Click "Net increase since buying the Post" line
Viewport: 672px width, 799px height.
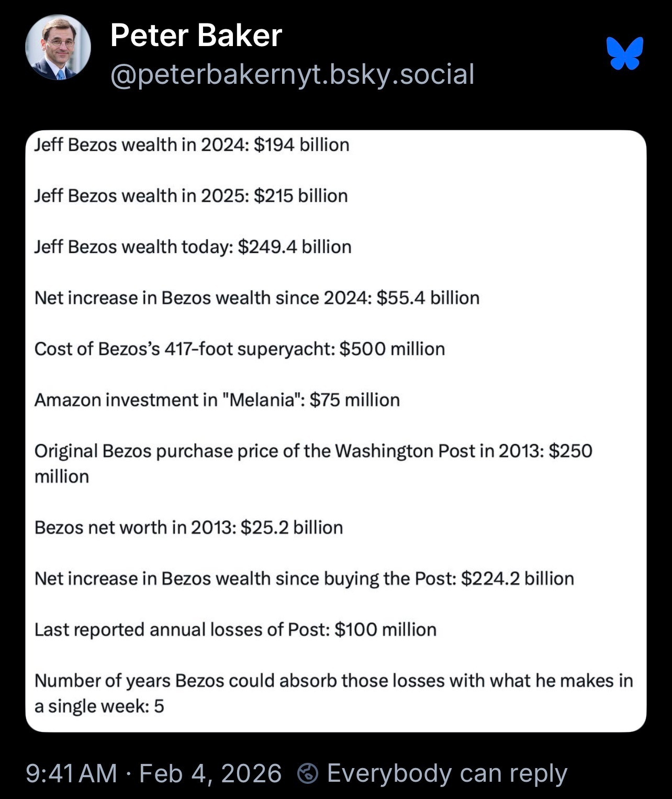tap(304, 579)
